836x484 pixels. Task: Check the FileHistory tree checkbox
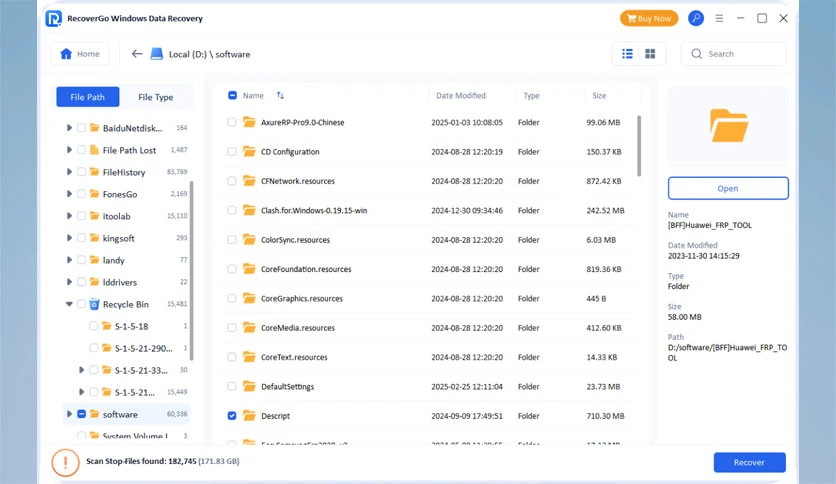tap(82, 172)
